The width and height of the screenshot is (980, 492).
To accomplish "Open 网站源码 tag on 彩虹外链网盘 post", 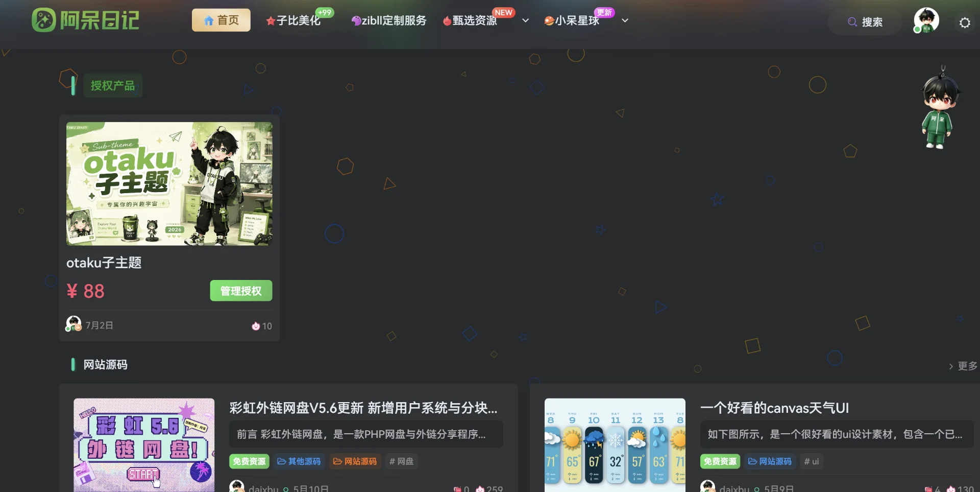I will tap(355, 461).
